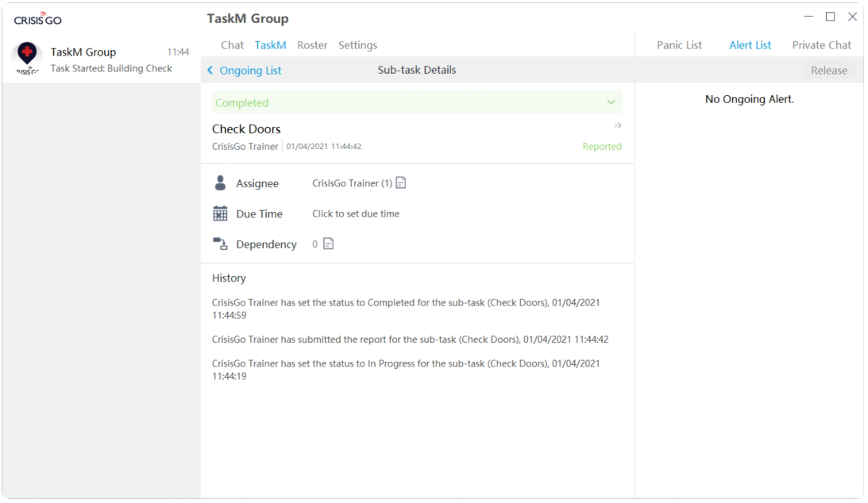
Task: Click the Dependency count 0
Action: click(x=314, y=244)
